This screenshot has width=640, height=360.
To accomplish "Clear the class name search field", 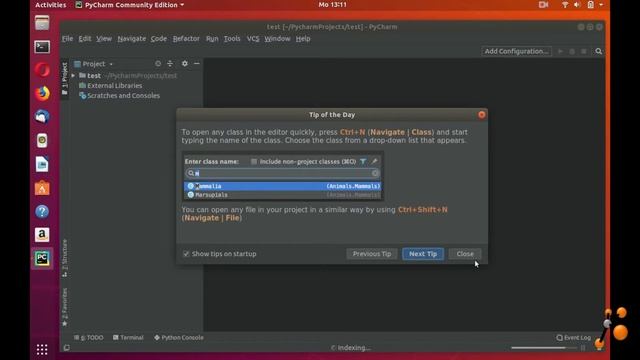I will pos(375,173).
